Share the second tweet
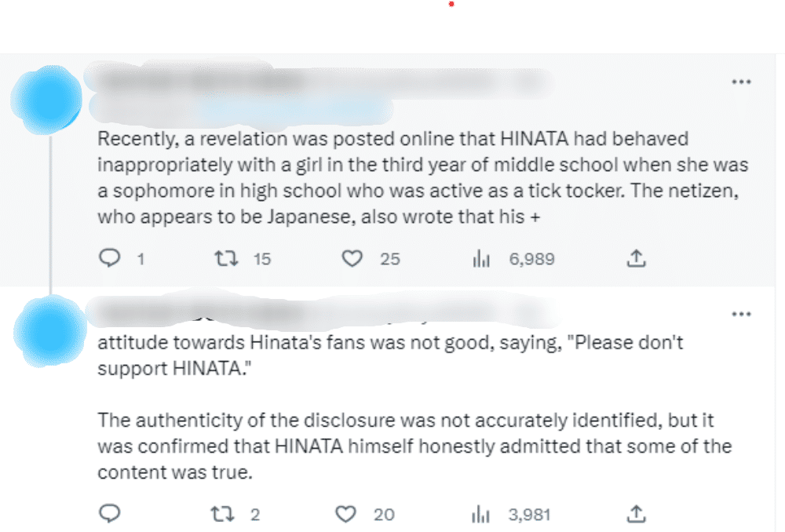785x532 pixels. pos(637,514)
